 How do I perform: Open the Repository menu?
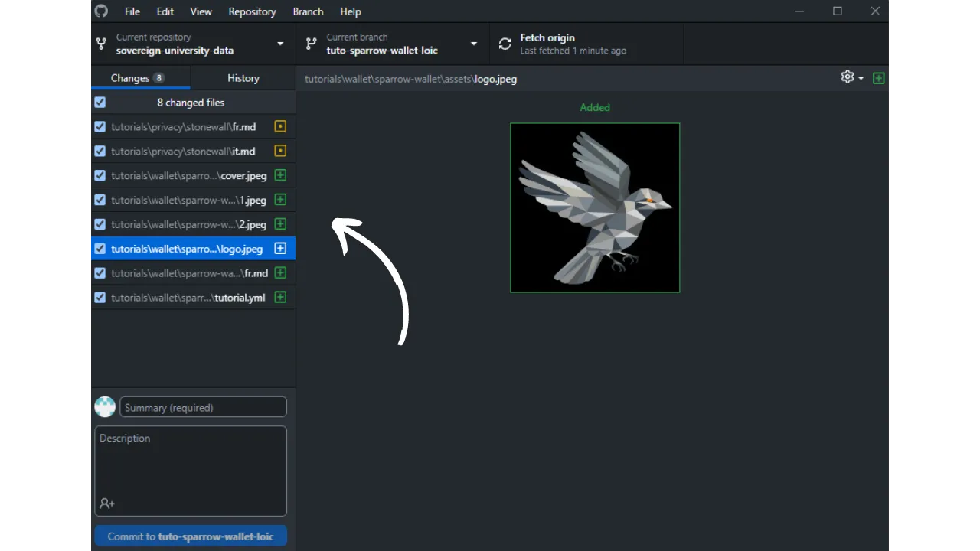point(252,11)
